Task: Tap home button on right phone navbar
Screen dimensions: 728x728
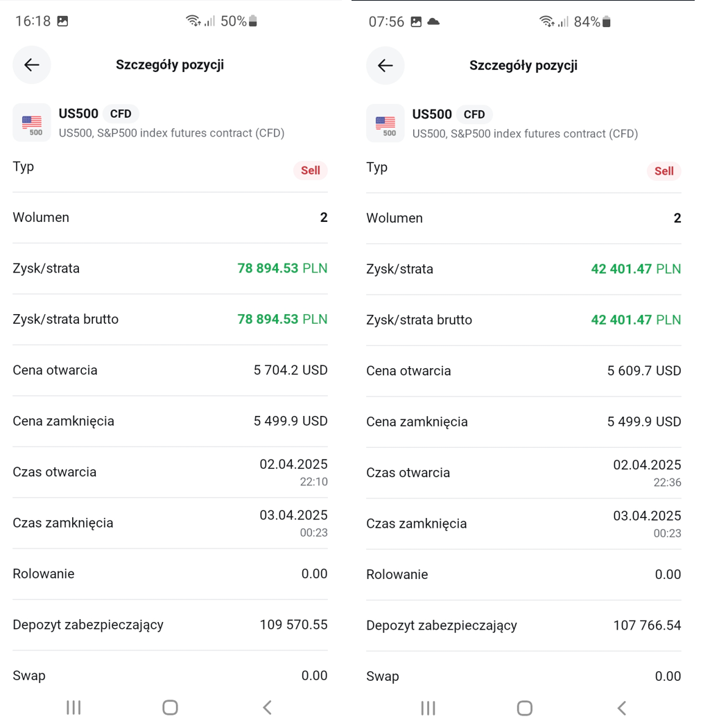Action: coord(525,708)
